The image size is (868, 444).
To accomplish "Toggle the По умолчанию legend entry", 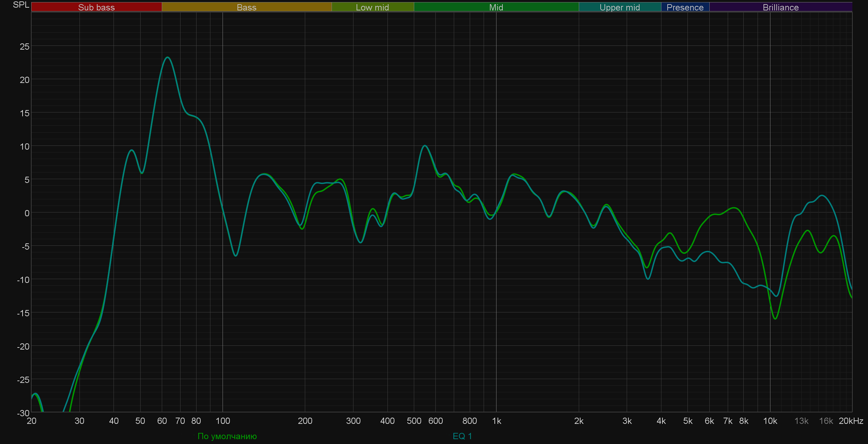I will (x=227, y=436).
